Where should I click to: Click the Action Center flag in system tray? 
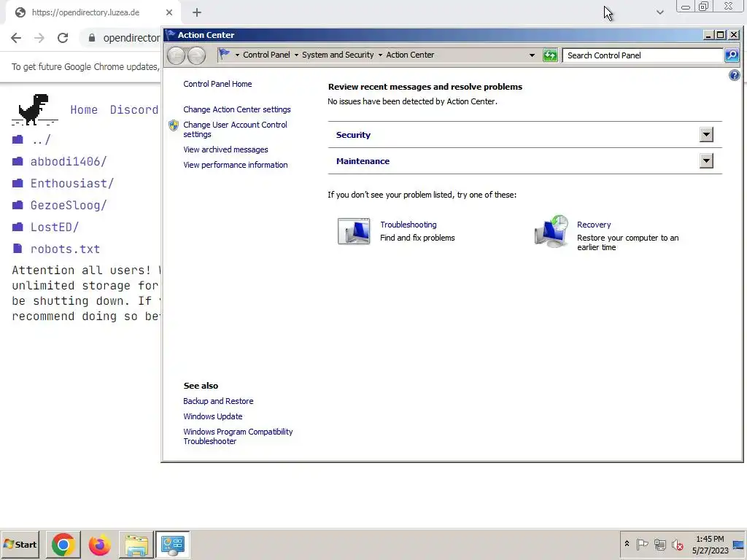[642, 544]
